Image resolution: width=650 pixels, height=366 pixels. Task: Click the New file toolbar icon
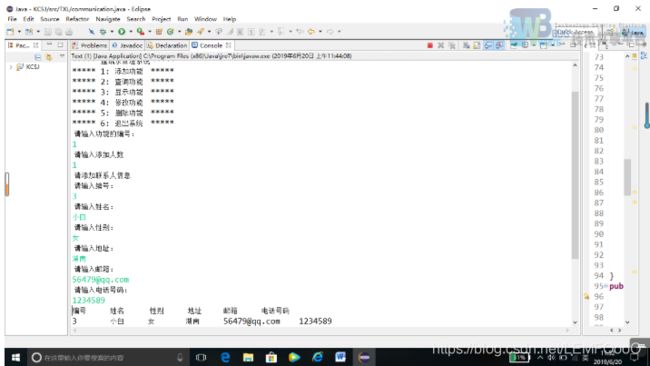[10, 32]
